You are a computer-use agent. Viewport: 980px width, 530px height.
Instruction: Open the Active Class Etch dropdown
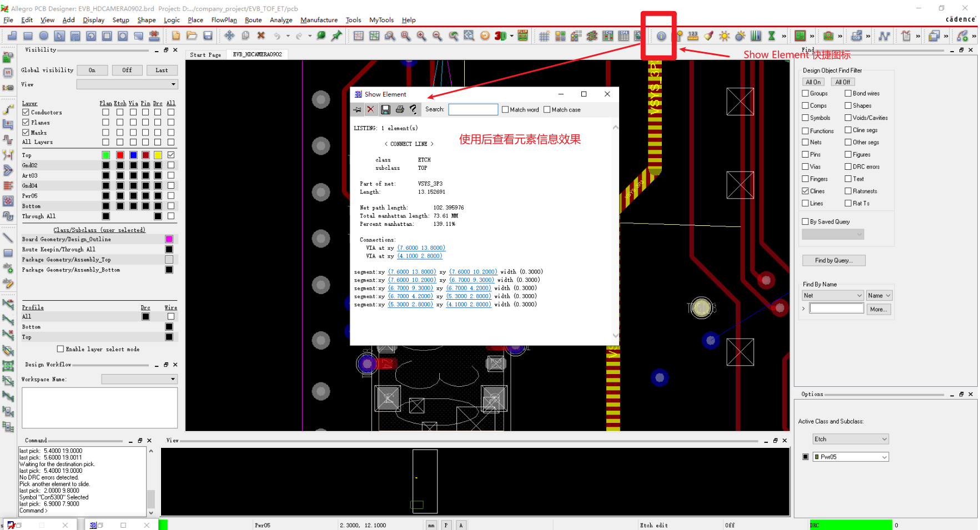(850, 439)
